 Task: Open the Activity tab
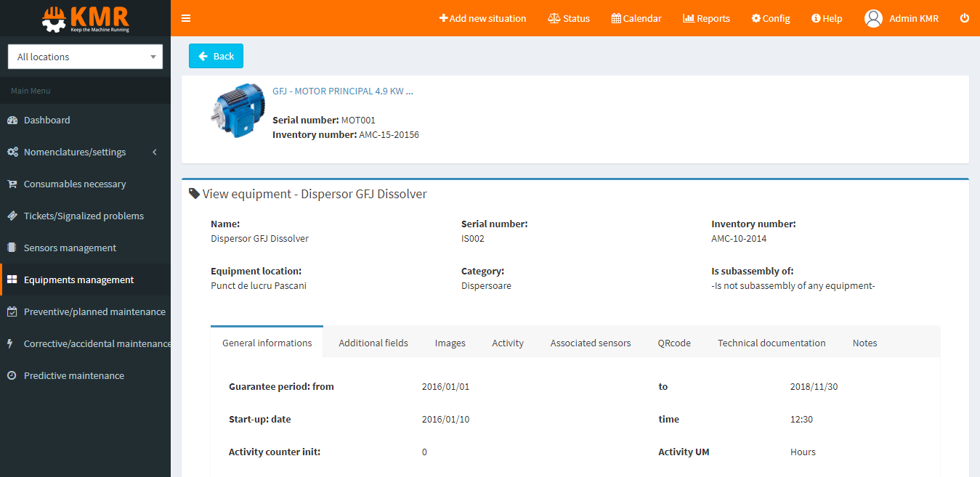click(508, 343)
